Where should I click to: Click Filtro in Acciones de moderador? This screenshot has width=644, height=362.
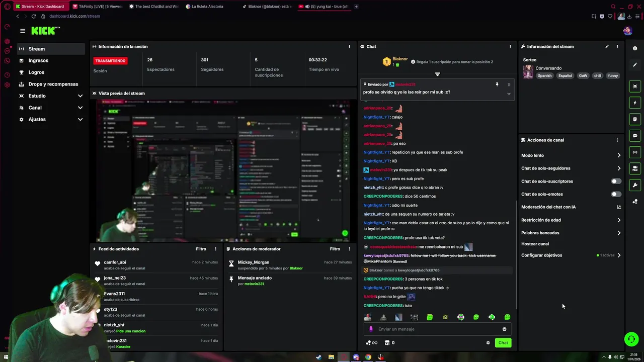[335, 249]
